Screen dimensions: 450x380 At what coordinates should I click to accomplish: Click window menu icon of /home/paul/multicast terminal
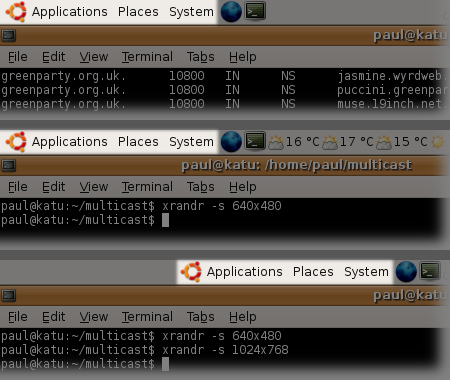tap(8, 165)
